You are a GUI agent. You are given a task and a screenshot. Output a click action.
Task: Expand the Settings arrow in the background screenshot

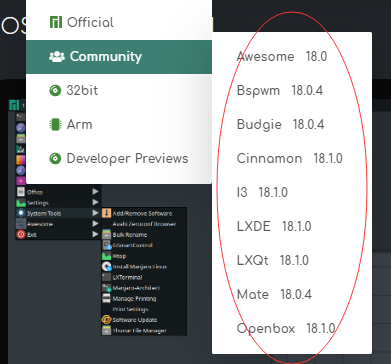96,202
